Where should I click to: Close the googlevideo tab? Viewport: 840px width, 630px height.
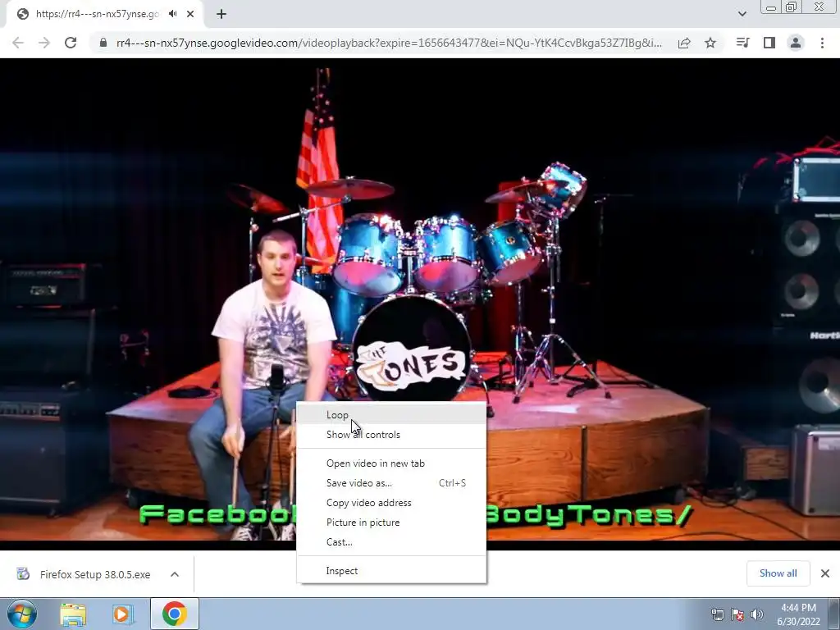pos(190,14)
